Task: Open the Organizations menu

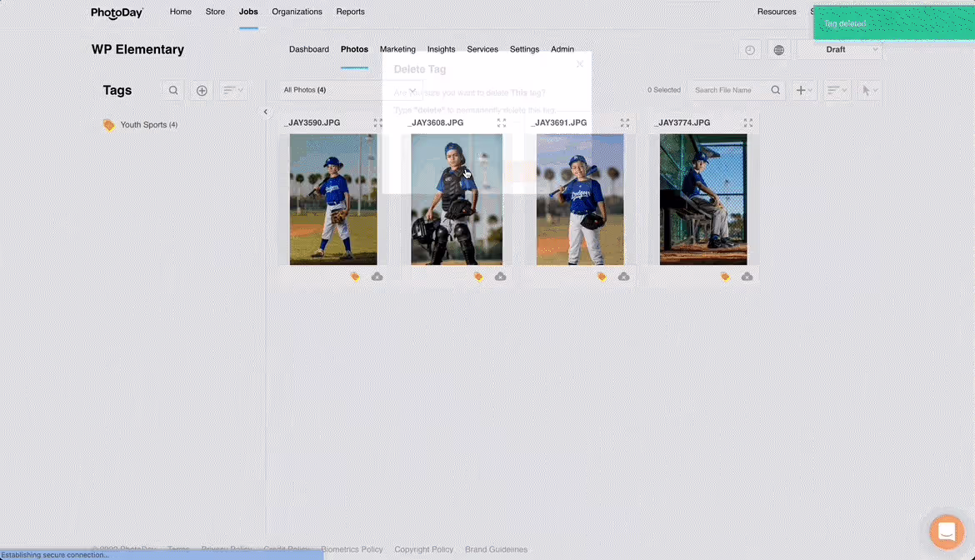Action: [x=297, y=12]
